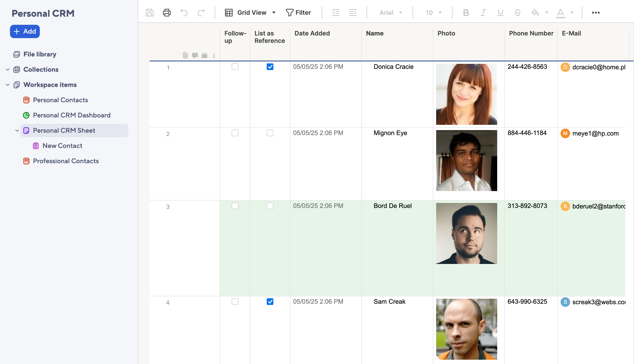Click the Undo icon

tap(184, 12)
